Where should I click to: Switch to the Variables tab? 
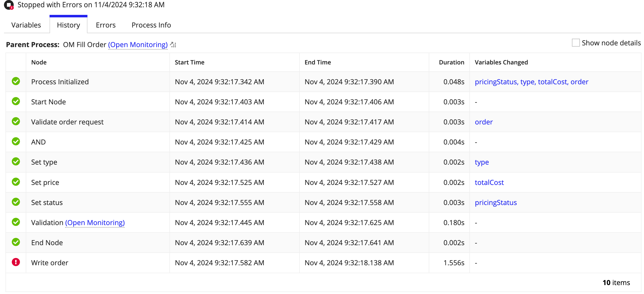26,25
